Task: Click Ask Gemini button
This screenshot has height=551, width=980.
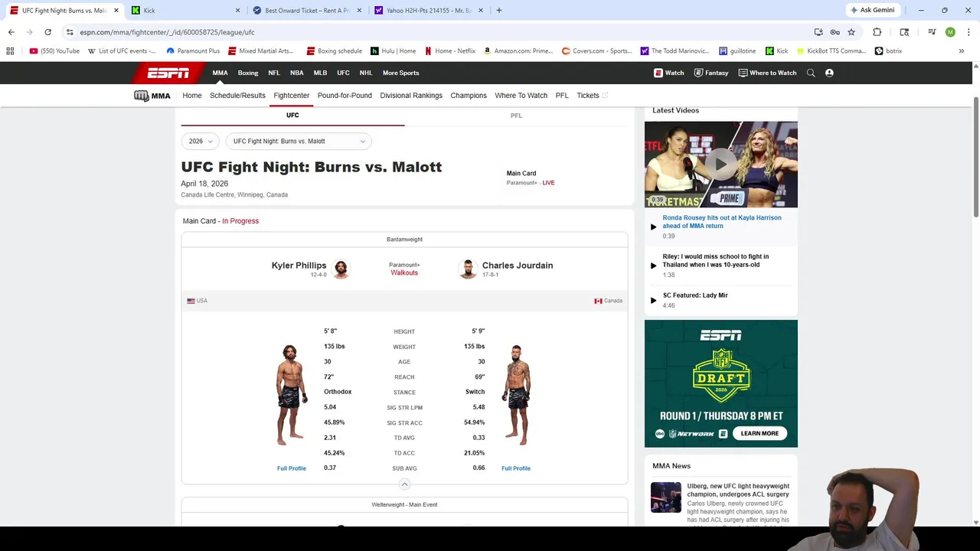Action: 871,10
